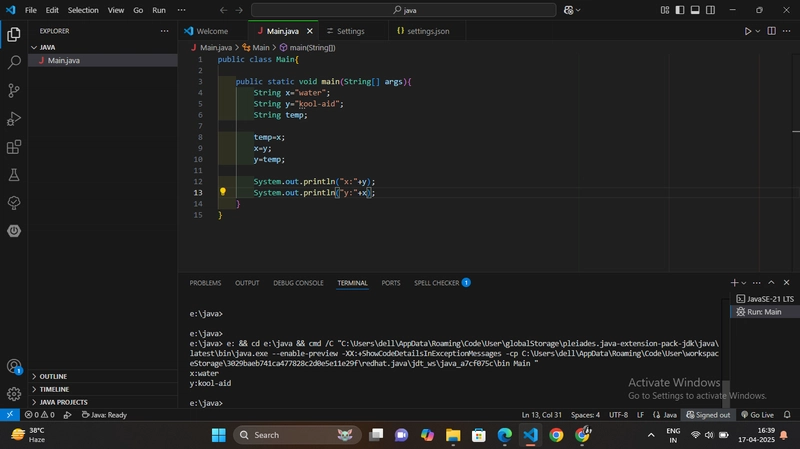Open the Testing flask view
This screenshot has height=449, width=800.
pyautogui.click(x=14, y=175)
